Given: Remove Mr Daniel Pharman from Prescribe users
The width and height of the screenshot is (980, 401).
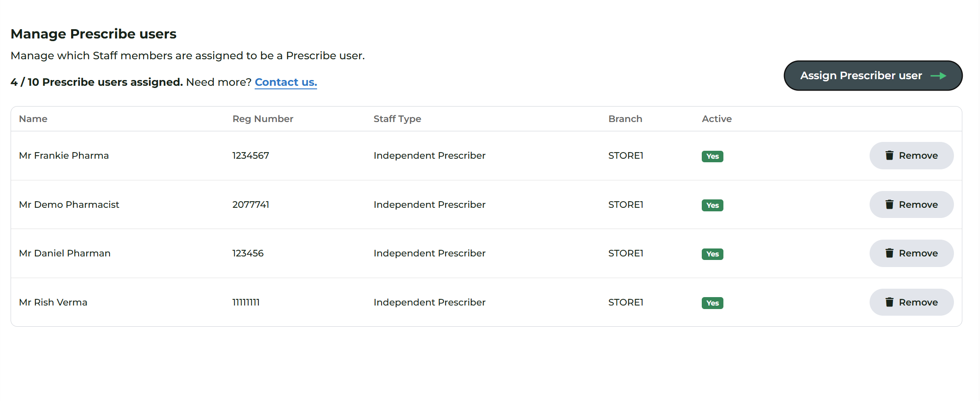Looking at the screenshot, I should [x=912, y=253].
